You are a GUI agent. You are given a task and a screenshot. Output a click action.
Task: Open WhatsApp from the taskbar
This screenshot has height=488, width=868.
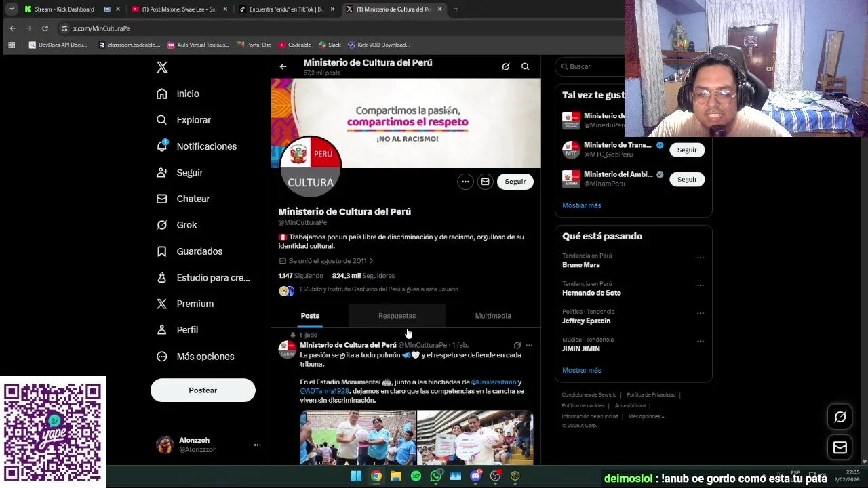436,476
